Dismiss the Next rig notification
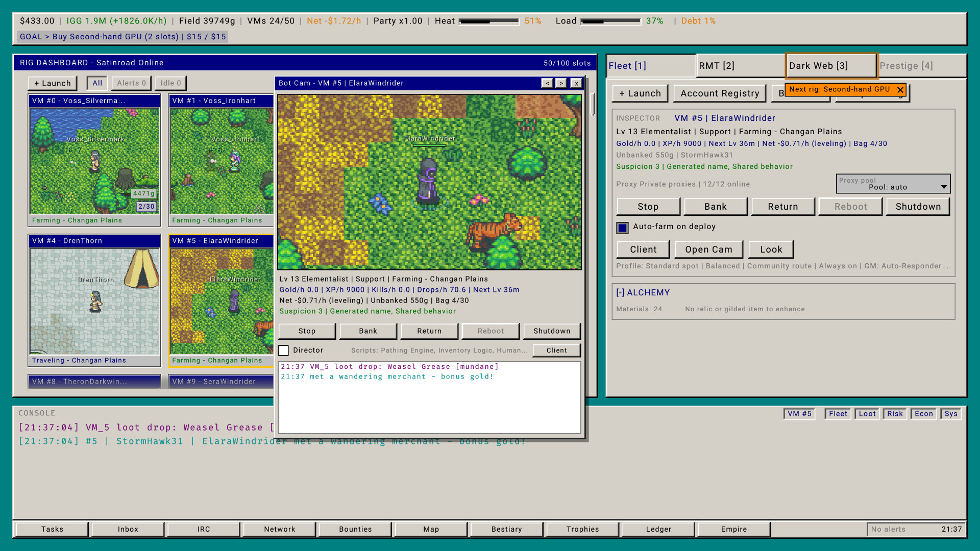The height and width of the screenshot is (551, 980). pos(900,90)
